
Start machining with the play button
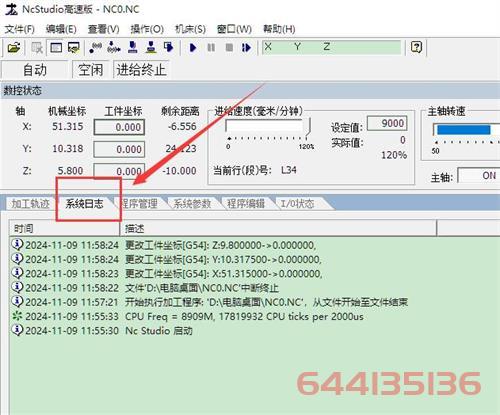193,48
